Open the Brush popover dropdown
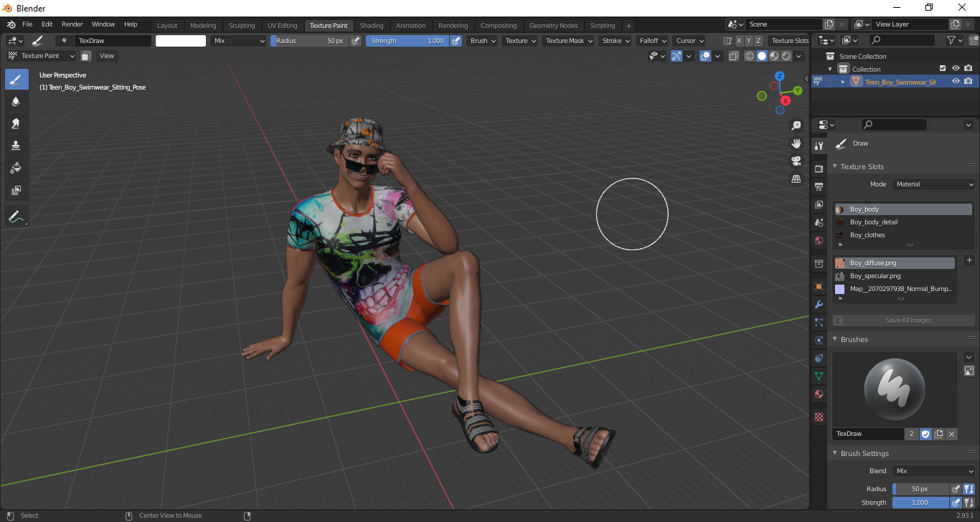This screenshot has width=980, height=522. click(482, 41)
